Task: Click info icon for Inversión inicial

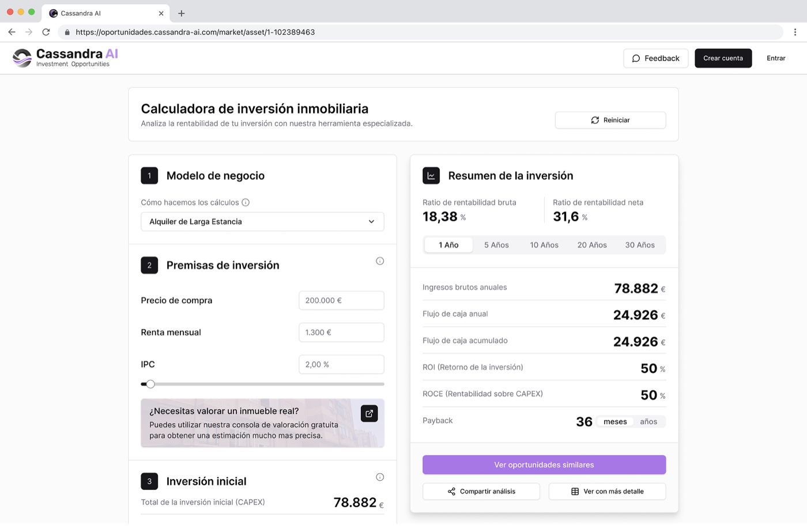Action: tap(380, 477)
